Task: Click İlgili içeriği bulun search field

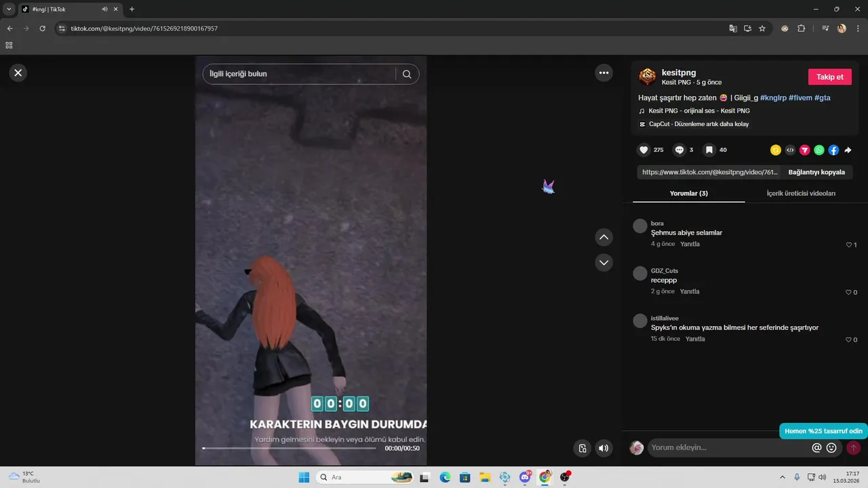Action: point(298,74)
